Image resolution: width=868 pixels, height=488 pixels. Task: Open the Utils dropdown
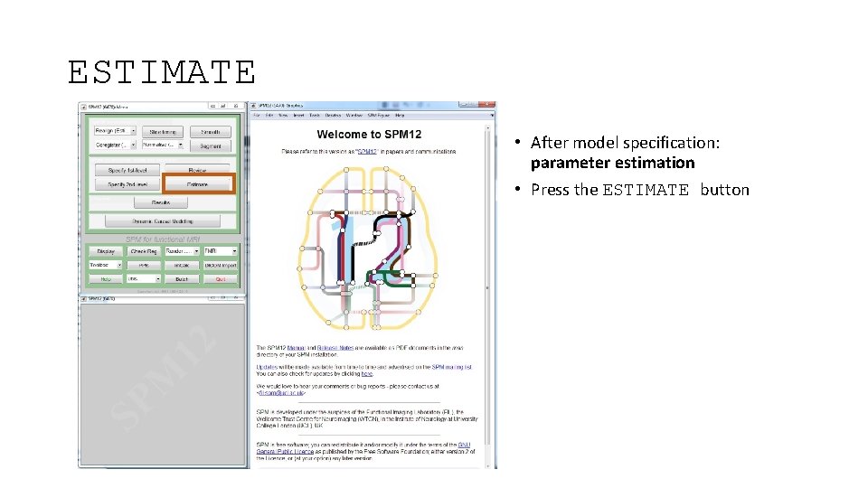(x=144, y=279)
